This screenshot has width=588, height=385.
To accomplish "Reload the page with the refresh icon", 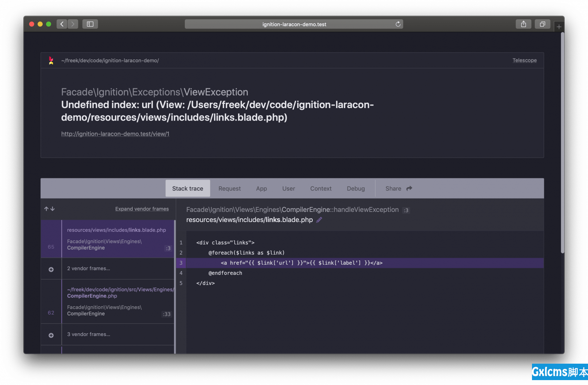I will coord(398,24).
